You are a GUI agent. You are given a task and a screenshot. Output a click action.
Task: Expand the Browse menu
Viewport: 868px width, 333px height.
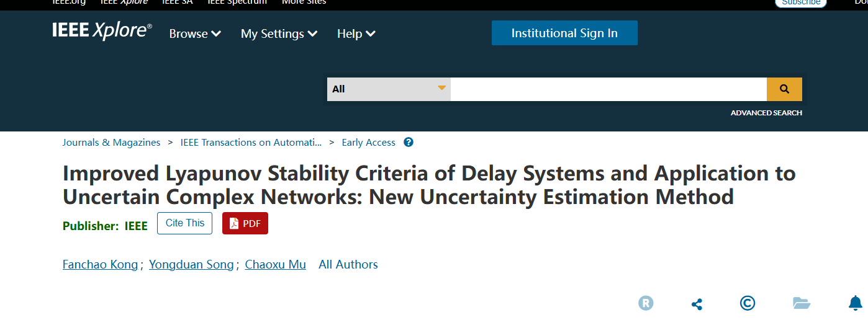pyautogui.click(x=195, y=33)
